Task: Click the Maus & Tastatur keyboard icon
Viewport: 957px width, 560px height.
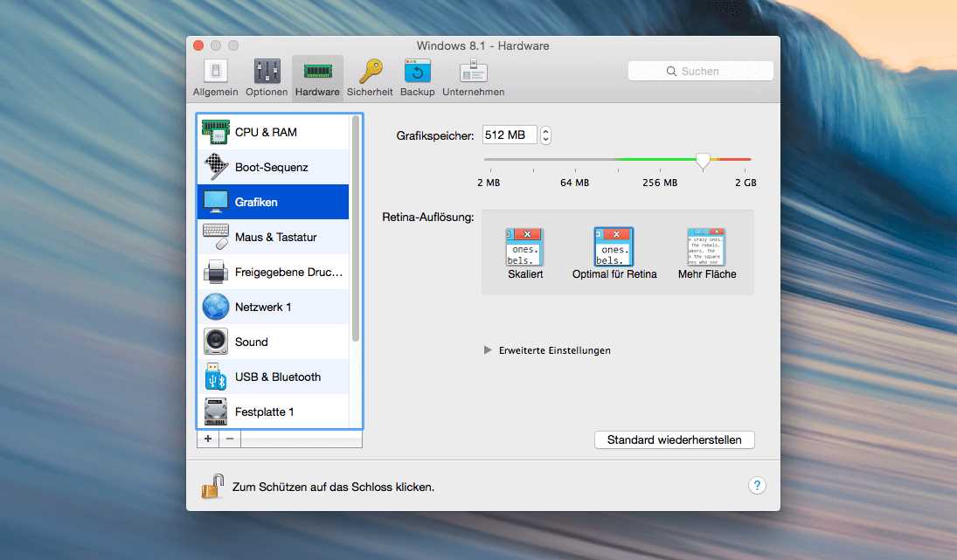Action: (216, 237)
